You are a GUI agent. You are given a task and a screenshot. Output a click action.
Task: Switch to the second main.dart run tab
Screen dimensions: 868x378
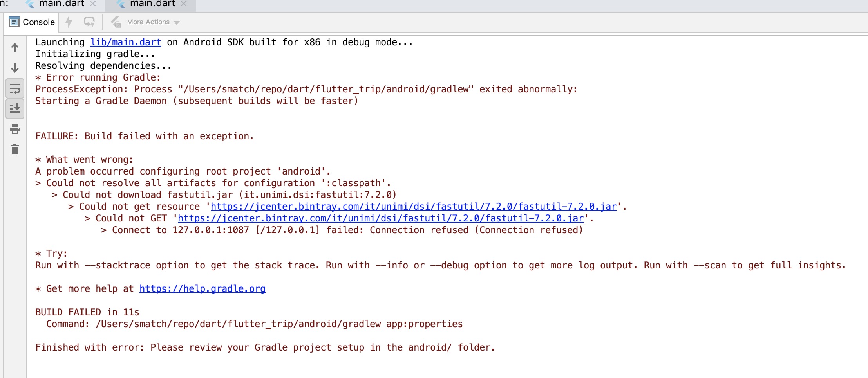[152, 4]
